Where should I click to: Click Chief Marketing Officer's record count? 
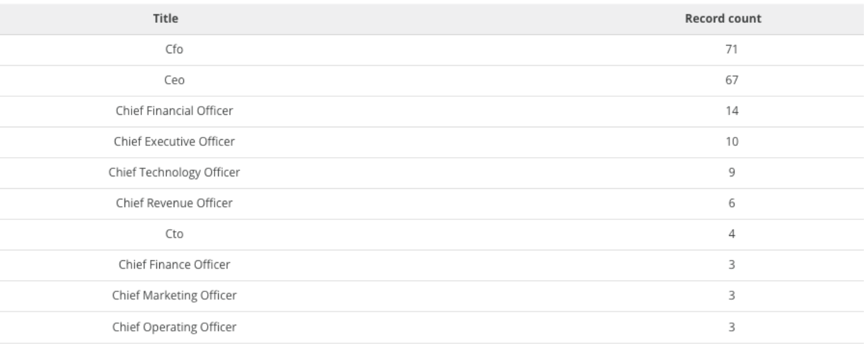[x=732, y=295]
